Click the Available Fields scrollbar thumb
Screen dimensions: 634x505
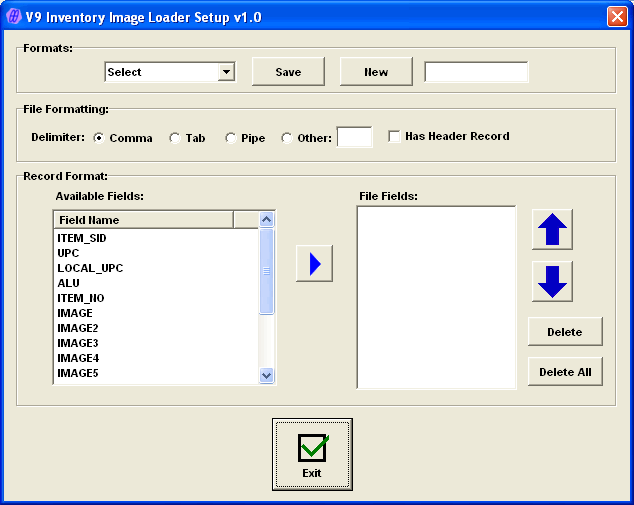tap(266, 271)
